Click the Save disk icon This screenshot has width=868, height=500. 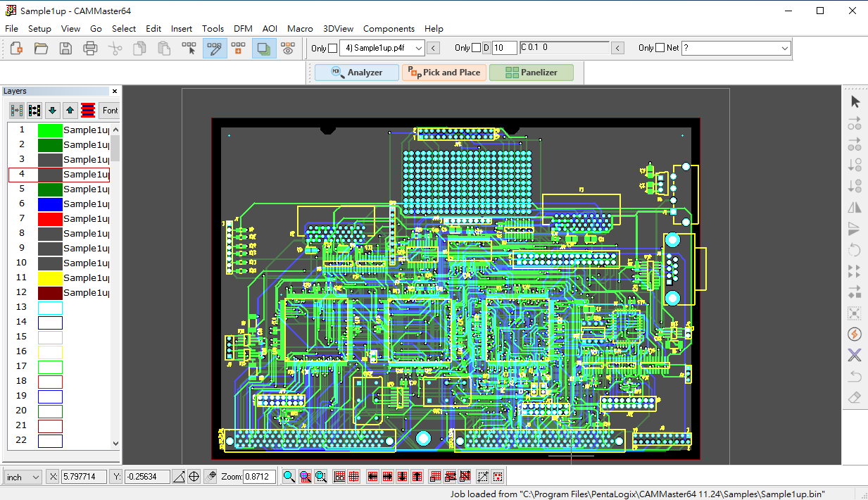click(65, 49)
